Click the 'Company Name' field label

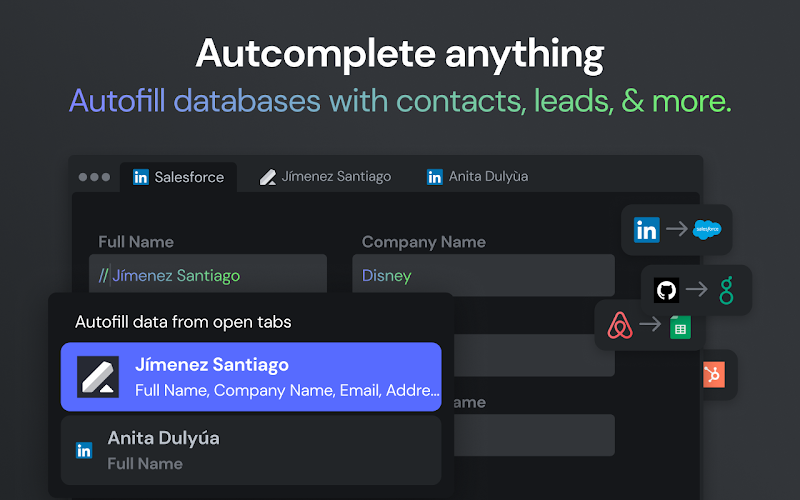coord(423,242)
